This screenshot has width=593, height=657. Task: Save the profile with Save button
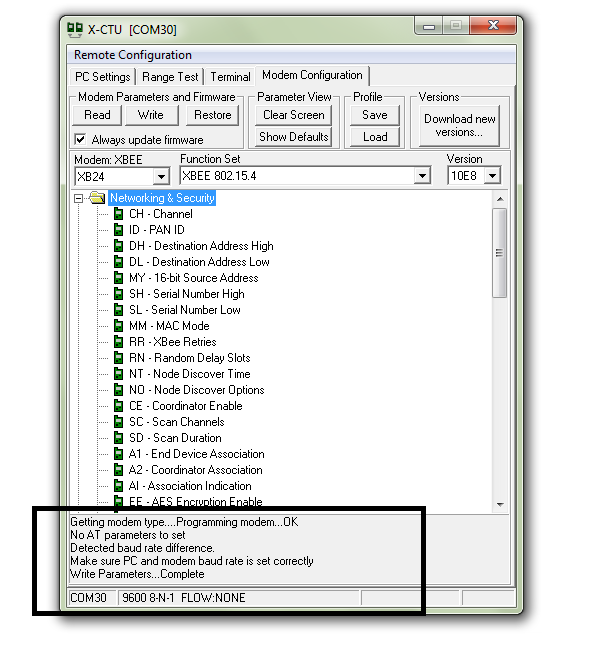pos(375,115)
